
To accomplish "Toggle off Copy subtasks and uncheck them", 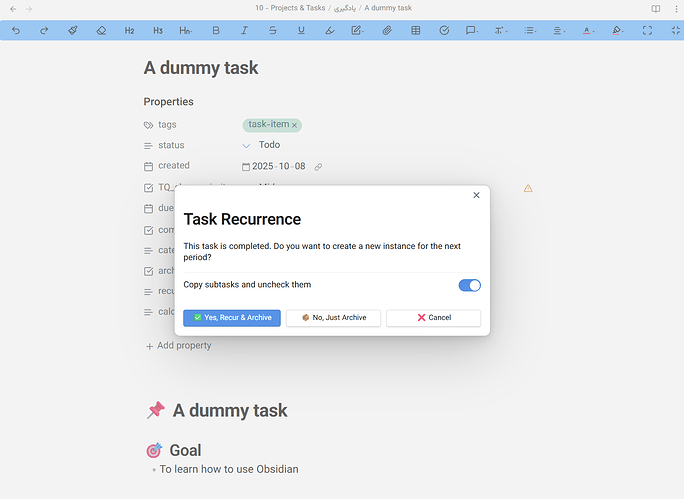I will pyautogui.click(x=469, y=285).
